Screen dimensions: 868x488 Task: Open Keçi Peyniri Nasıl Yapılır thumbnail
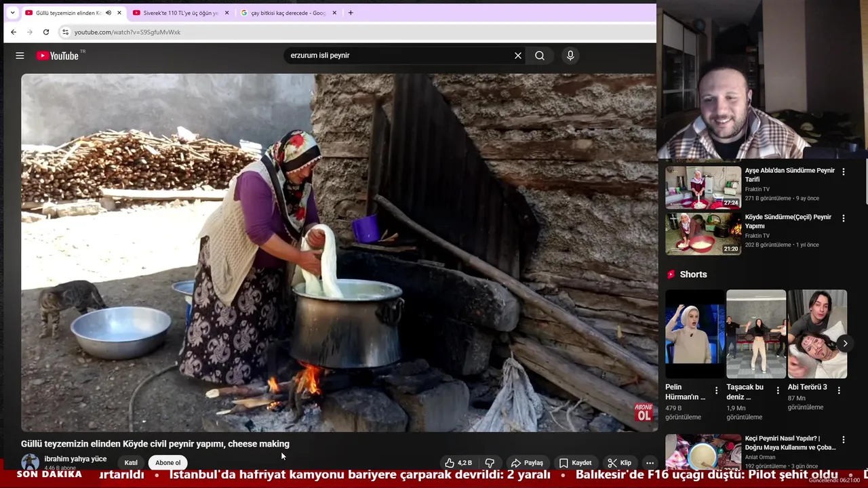(x=703, y=451)
